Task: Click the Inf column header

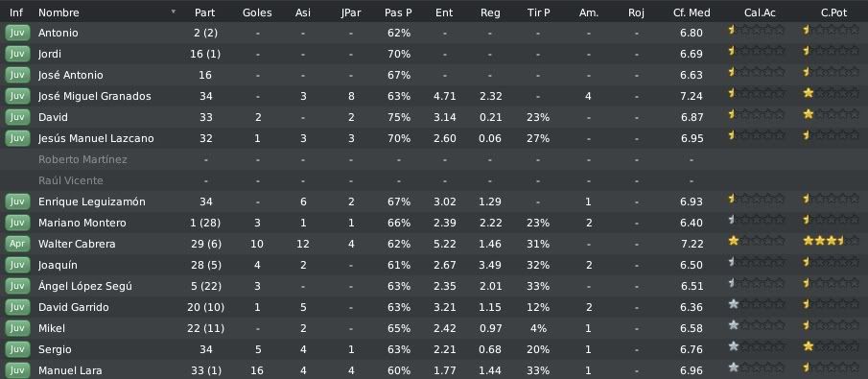Action: point(16,12)
